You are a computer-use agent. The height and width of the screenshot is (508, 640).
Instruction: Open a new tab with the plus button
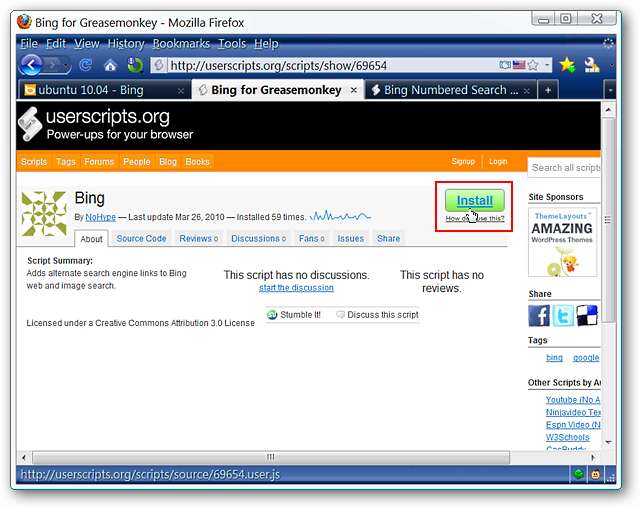click(x=548, y=90)
